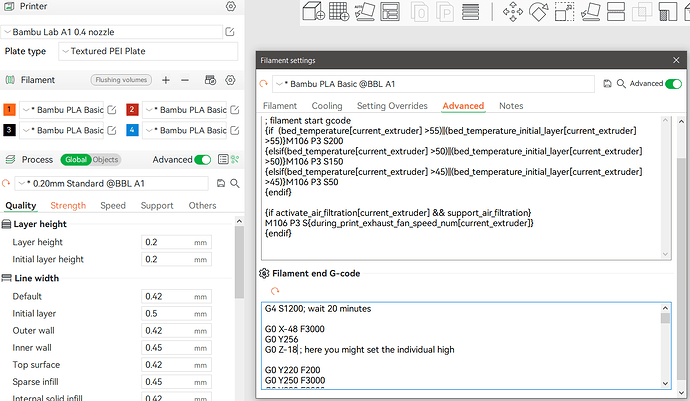
Task: Open Filament section settings gear
Action: [230, 80]
